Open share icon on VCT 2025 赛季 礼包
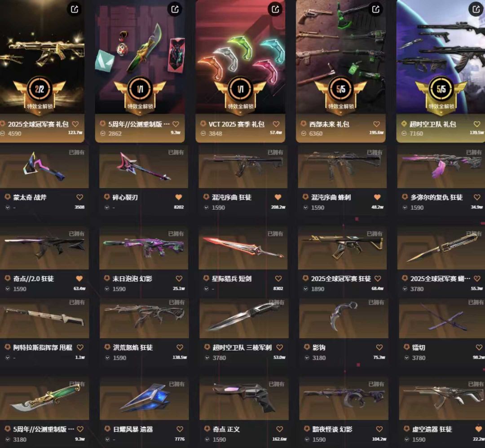Viewport: 485px width, 448px height. [275, 9]
